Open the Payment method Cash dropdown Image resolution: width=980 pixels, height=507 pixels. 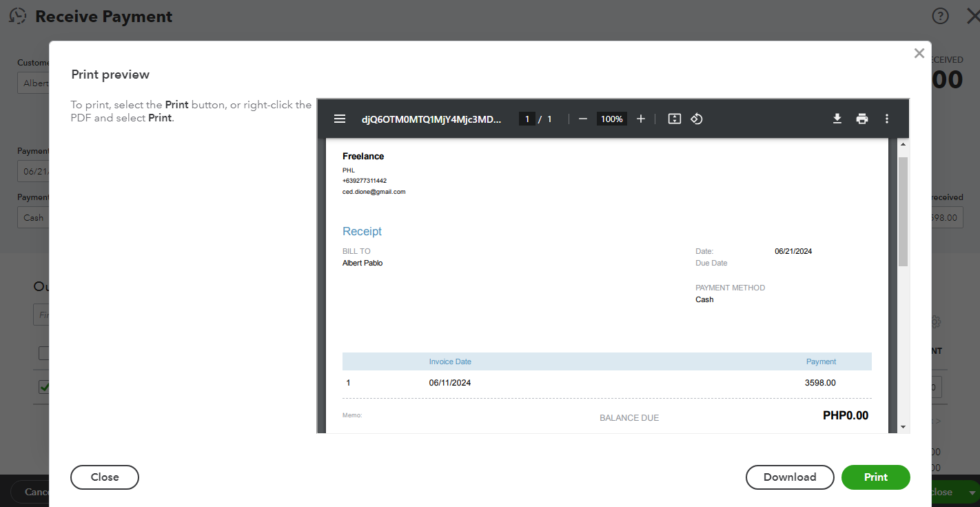pos(33,217)
